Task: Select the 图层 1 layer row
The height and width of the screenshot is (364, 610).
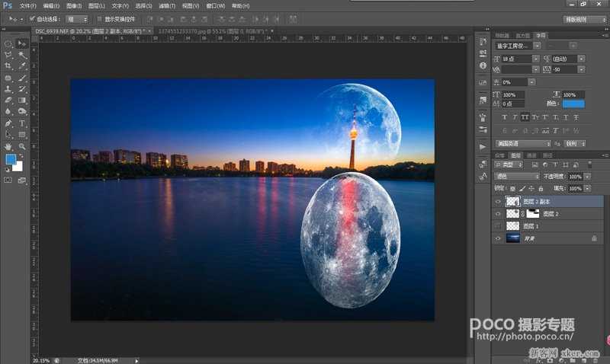Action: (547, 225)
